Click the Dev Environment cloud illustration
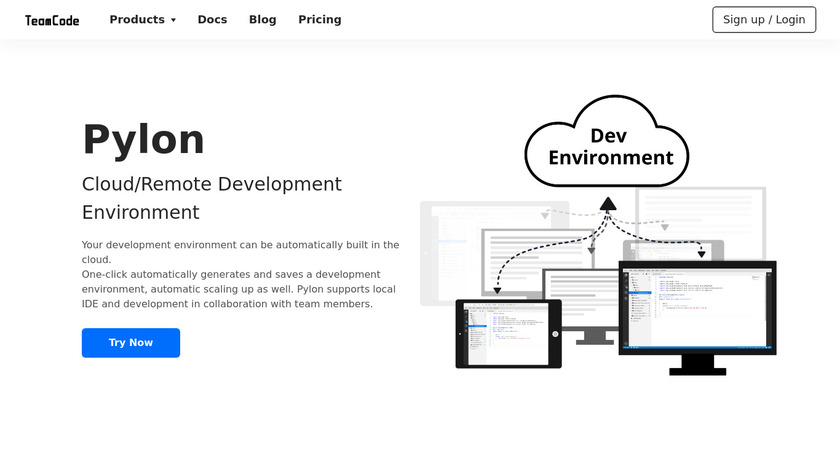The height and width of the screenshot is (472, 840). pos(607,141)
